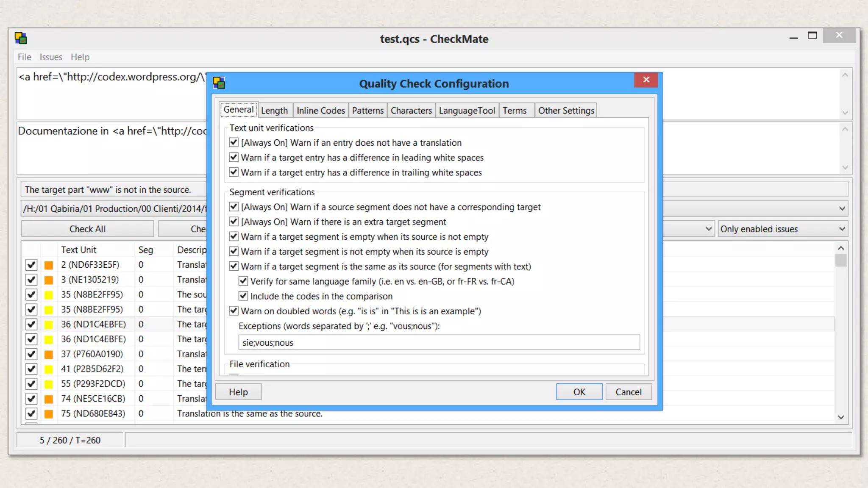Click scroll down arrow of target text box

coord(845,167)
